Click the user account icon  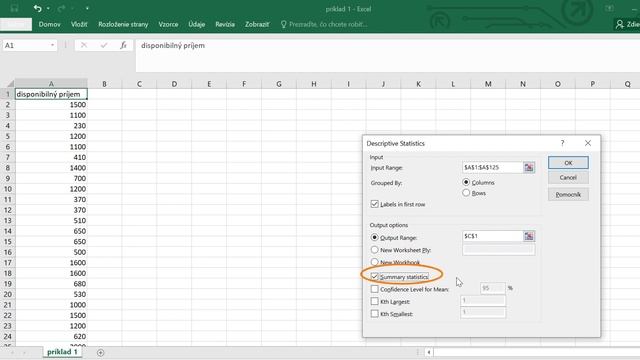click(x=620, y=24)
